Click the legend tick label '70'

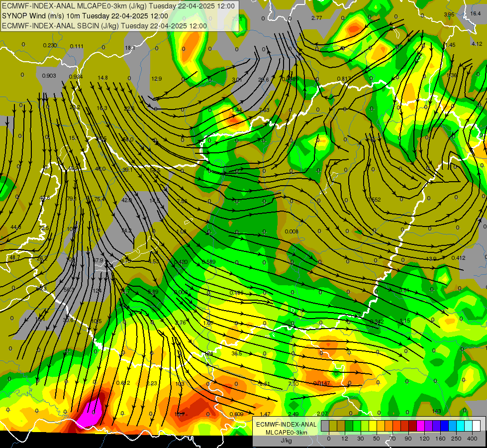392,439
